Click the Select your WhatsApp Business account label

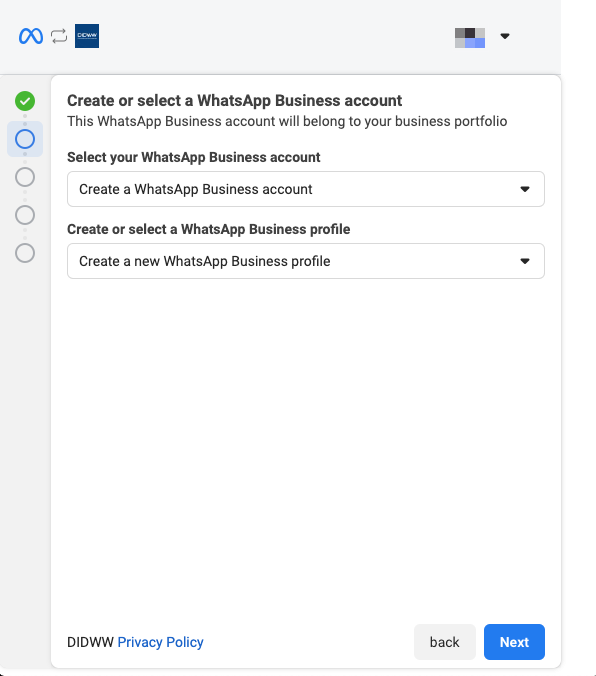pos(194,158)
